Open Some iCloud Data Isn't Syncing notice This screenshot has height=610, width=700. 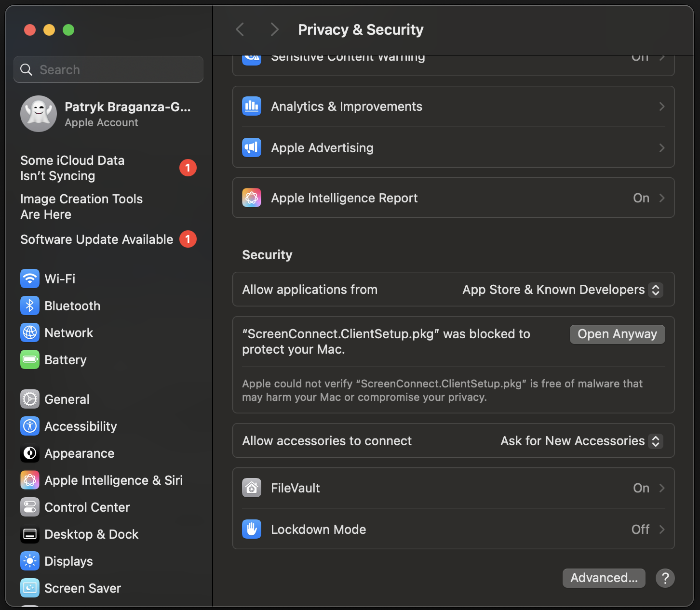[x=72, y=168]
